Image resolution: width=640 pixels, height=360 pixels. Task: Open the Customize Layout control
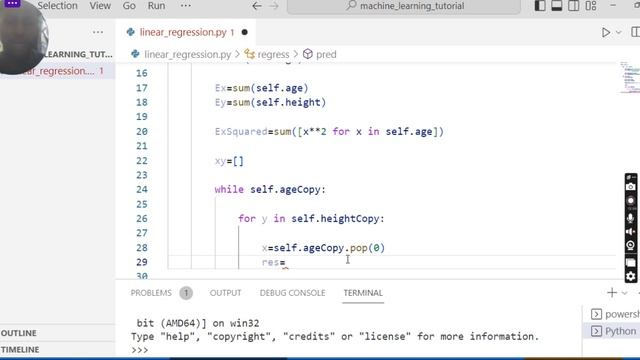591,6
